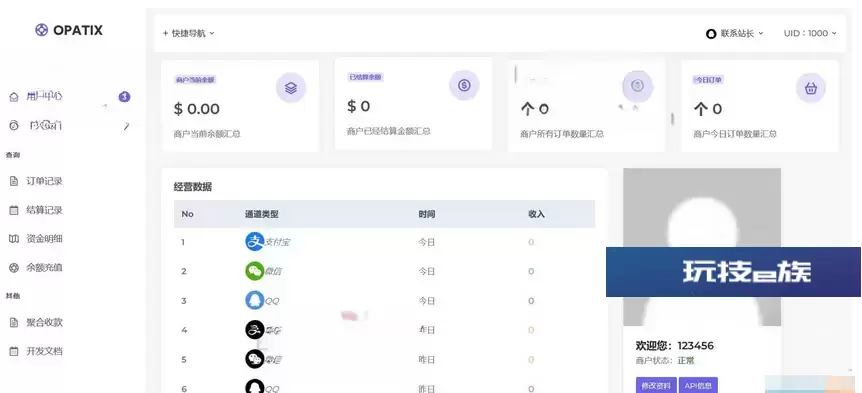
Task: Open 订单记录 in the sidebar
Action: pos(44,181)
